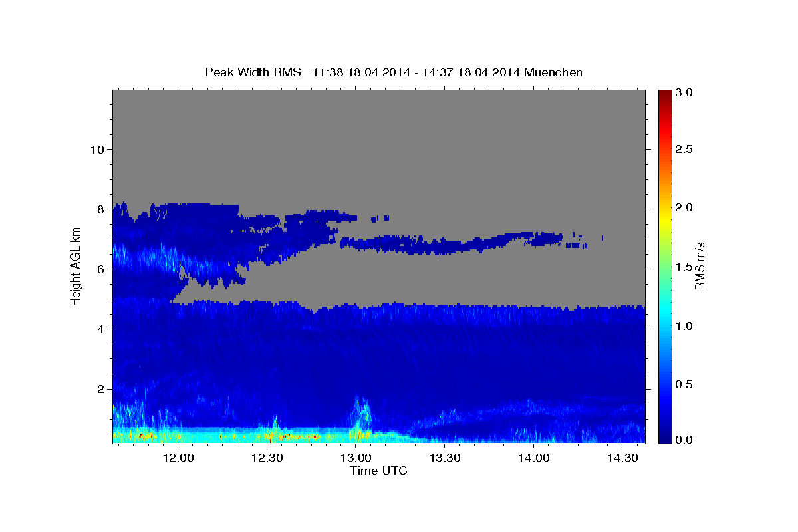Click the turbulent peak near 13:00 at low altitude
This screenshot has width=798, height=532.
coord(361,416)
